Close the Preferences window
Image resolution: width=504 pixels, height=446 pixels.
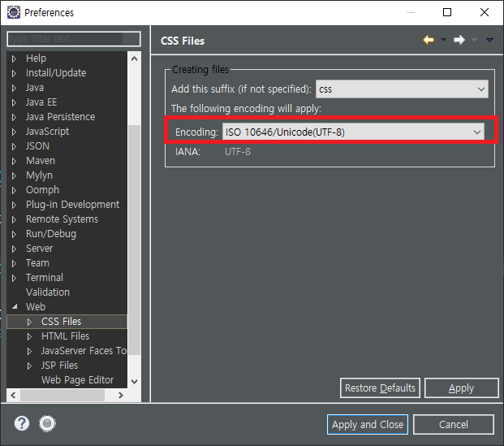(x=484, y=12)
